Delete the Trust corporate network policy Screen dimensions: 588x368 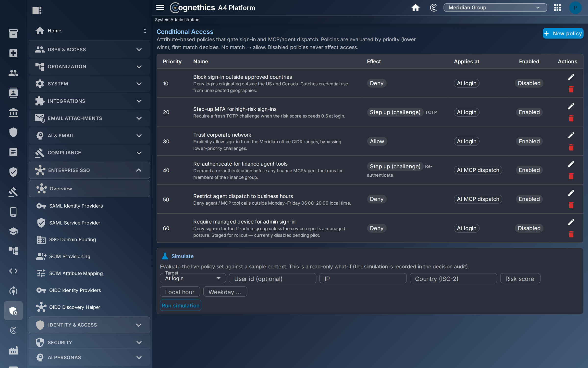pyautogui.click(x=571, y=147)
